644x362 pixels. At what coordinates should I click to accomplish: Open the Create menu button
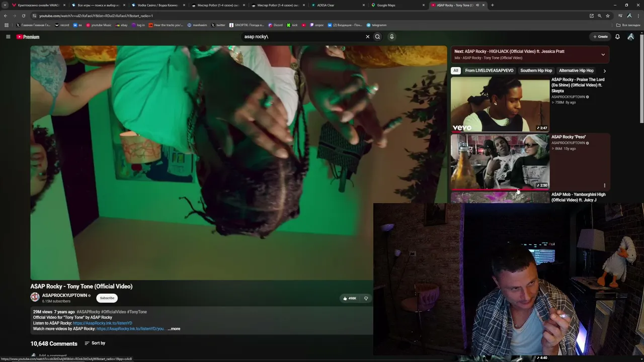pyautogui.click(x=600, y=37)
